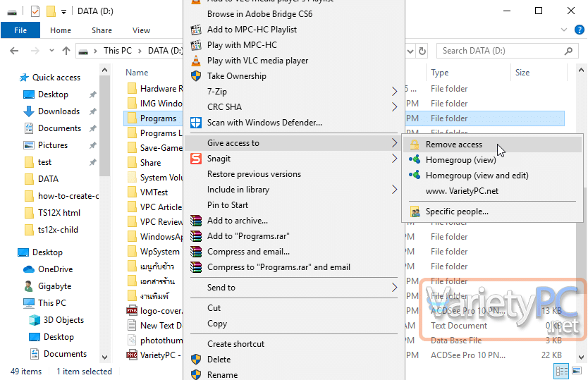Click the Homegroup (view) icon
This screenshot has width=588, height=380.
coord(415,160)
